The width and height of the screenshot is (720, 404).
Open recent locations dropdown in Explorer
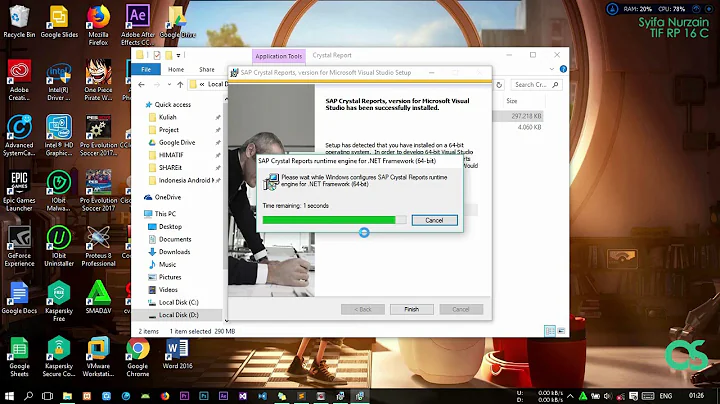coord(169,84)
